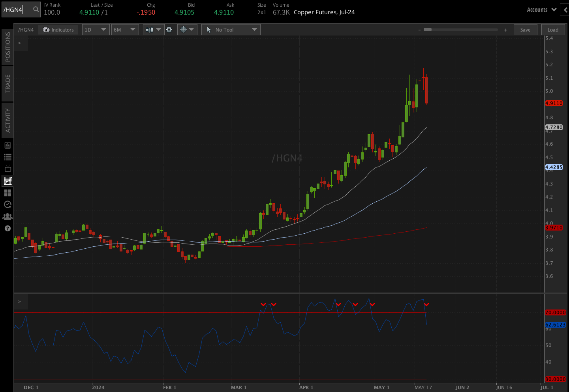Image resolution: width=569 pixels, height=392 pixels.
Task: Open chart settings gear icon
Action: (169, 30)
